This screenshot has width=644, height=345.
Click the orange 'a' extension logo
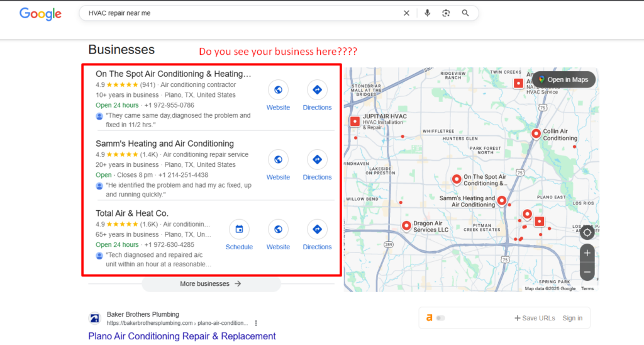tap(429, 318)
